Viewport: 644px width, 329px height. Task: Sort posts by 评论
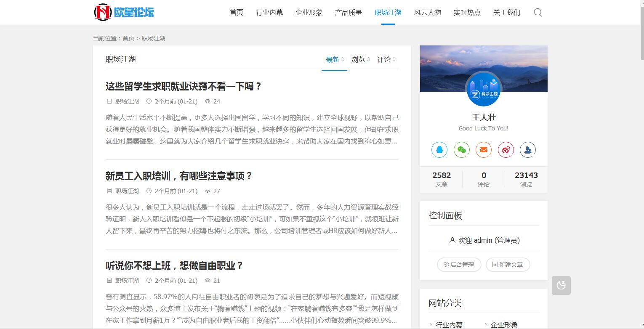pyautogui.click(x=386, y=59)
